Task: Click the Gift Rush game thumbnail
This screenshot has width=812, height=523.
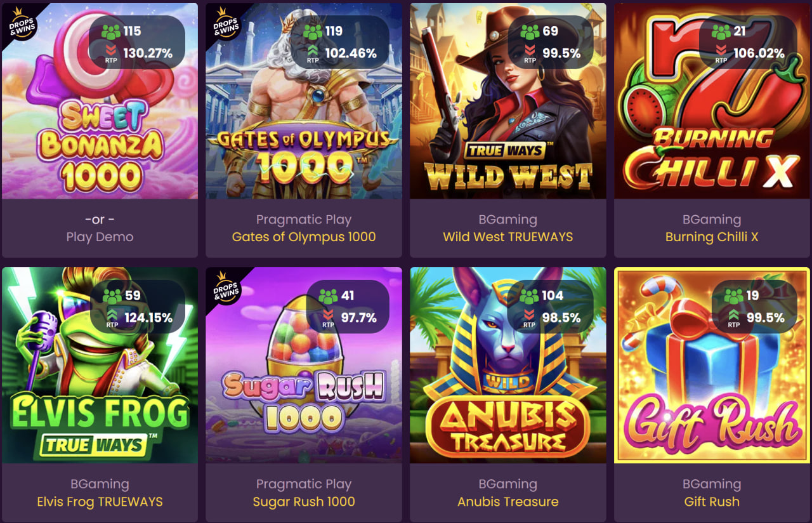Action: point(712,365)
